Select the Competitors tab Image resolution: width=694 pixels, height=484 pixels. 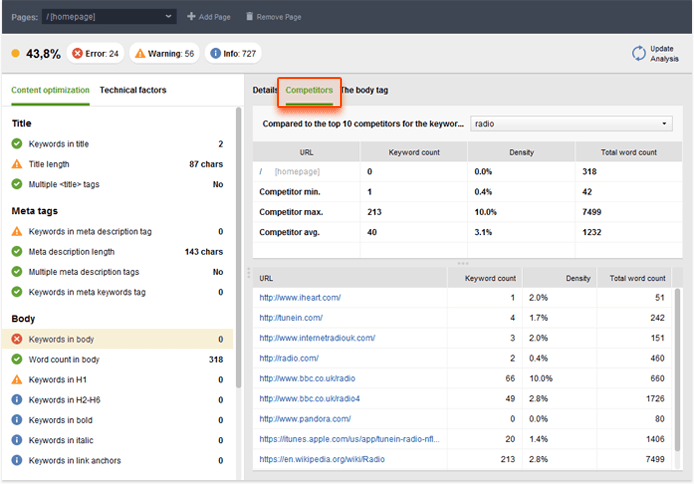(x=309, y=91)
